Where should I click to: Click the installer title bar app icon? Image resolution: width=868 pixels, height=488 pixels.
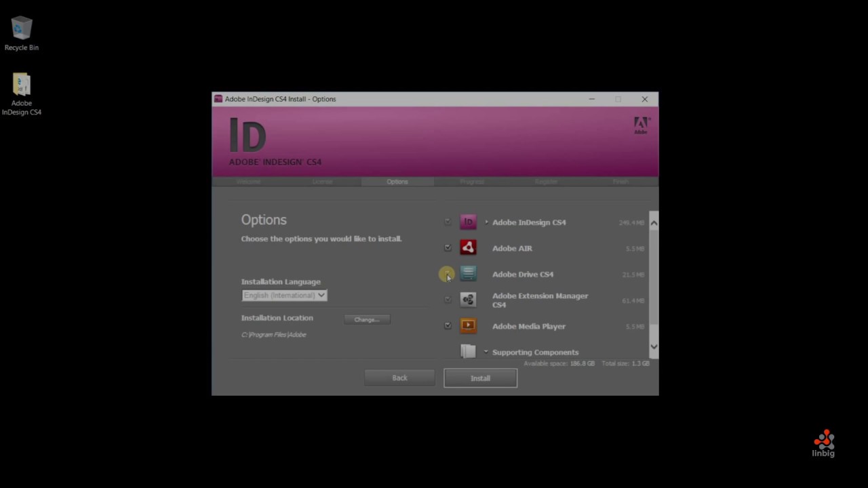pyautogui.click(x=218, y=99)
